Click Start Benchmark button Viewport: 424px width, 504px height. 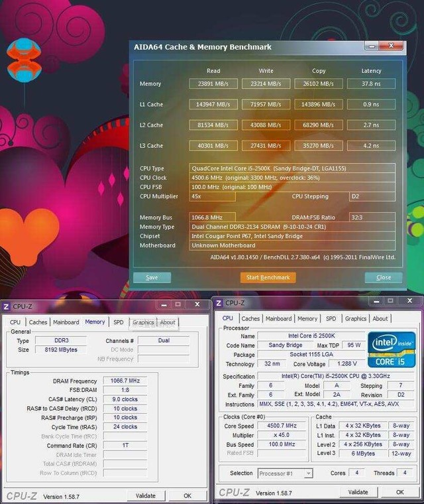[x=268, y=277]
